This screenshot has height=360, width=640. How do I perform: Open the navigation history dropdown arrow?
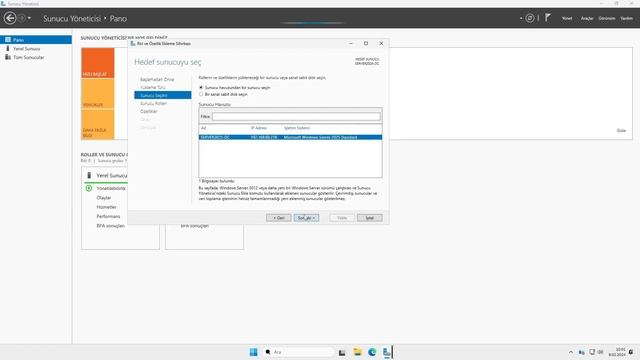click(29, 18)
